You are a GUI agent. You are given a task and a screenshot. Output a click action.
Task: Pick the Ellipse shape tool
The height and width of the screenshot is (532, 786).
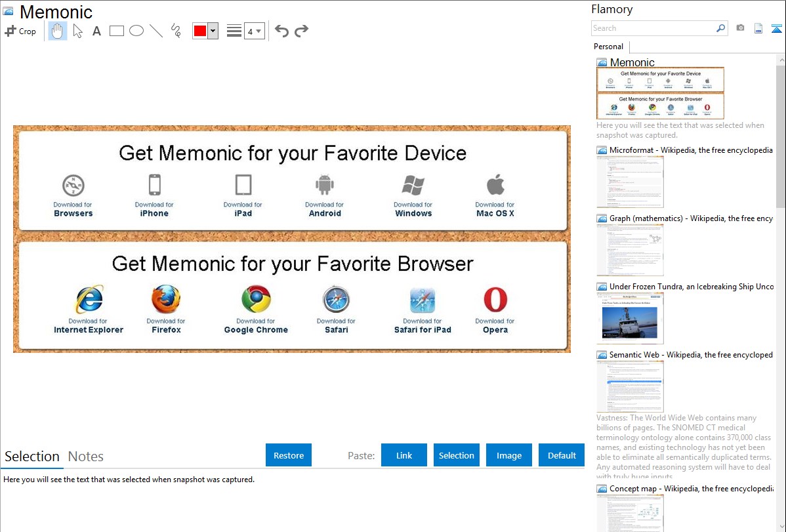[x=136, y=31]
